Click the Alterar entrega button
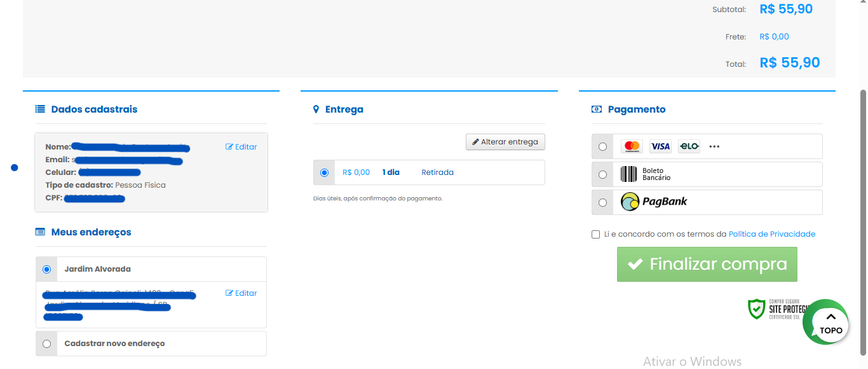Image resolution: width=868 pixels, height=369 pixels. tap(505, 142)
